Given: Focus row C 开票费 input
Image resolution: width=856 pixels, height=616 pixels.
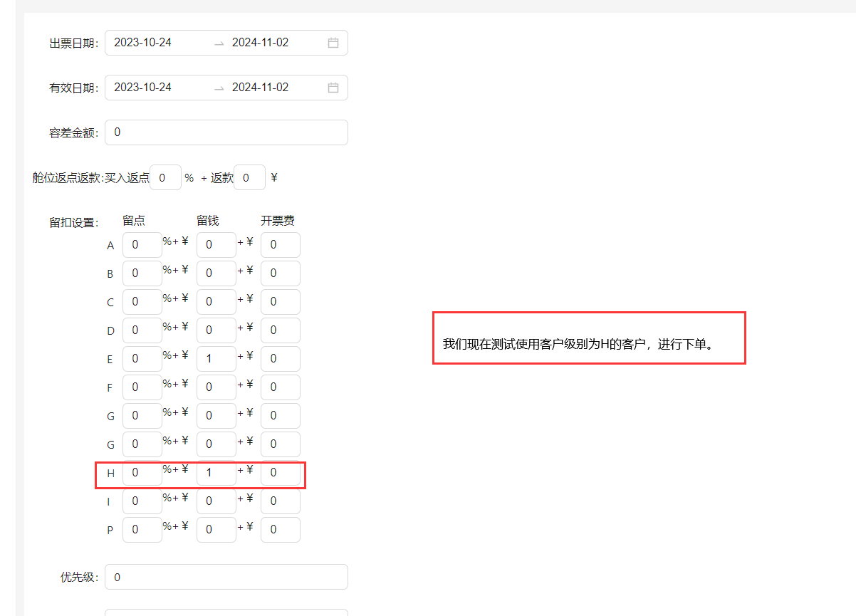Looking at the screenshot, I should coord(281,302).
